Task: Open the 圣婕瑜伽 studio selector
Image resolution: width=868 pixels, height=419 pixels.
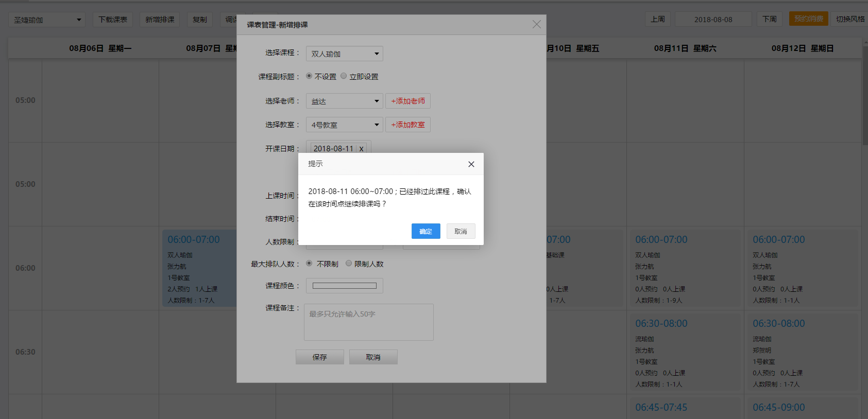Action: coord(47,20)
